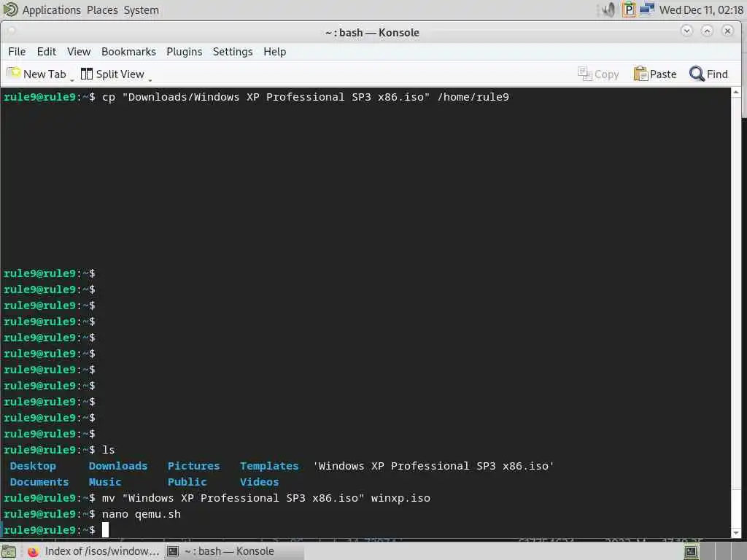Click the Paste clipboard icon
The height and width of the screenshot is (560, 747).
640,74
